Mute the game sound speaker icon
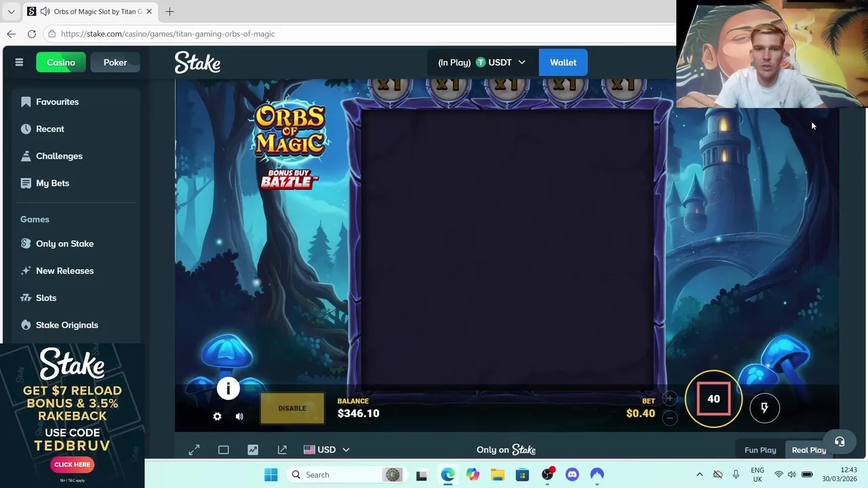 click(239, 416)
